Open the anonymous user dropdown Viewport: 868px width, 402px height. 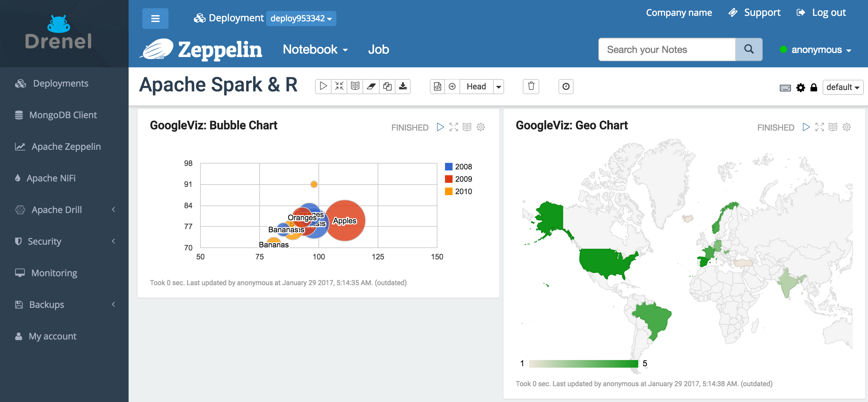point(816,50)
